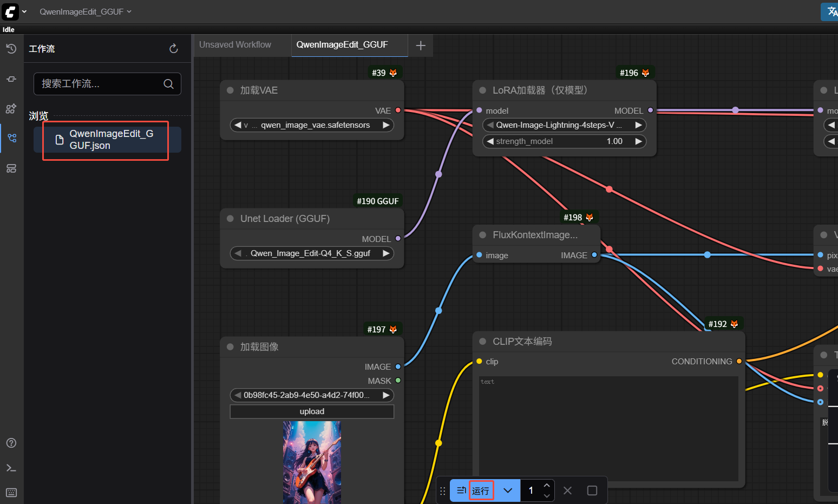Open the QwenImageEdit_GGUF workflow title menu
The width and height of the screenshot is (838, 504).
point(85,11)
